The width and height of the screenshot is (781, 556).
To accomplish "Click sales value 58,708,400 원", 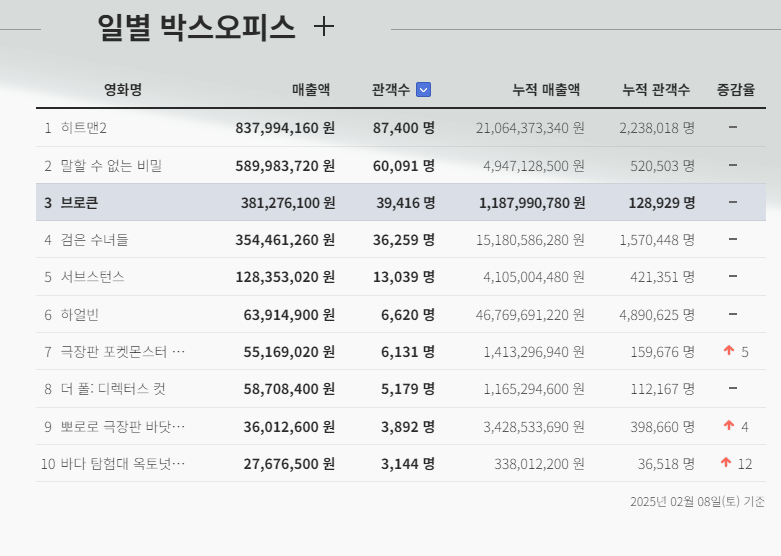I will (289, 389).
